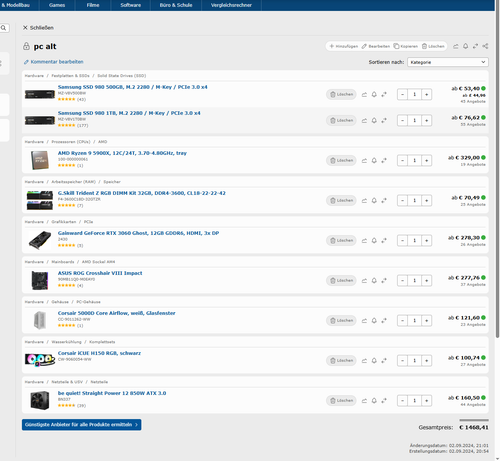Set price alert bell for Samsung SSD 980 1TB
The height and width of the screenshot is (461, 500).
point(374,121)
